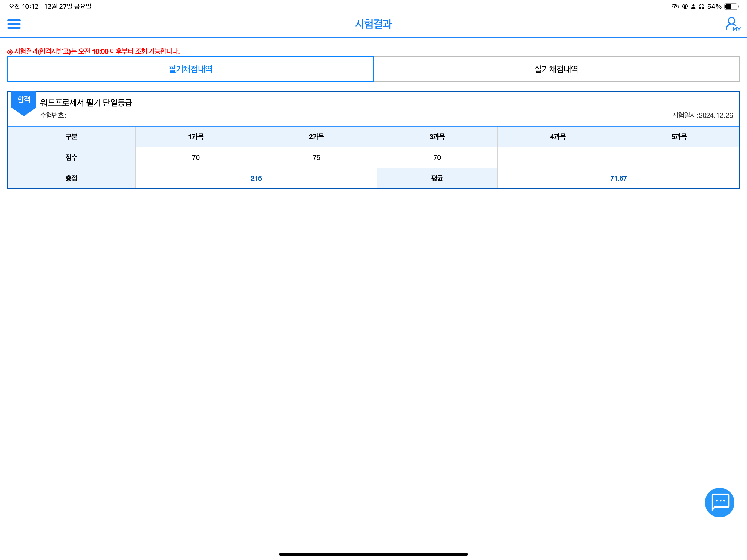Click 워드프로세서 필기 단일등급 title

click(x=86, y=103)
